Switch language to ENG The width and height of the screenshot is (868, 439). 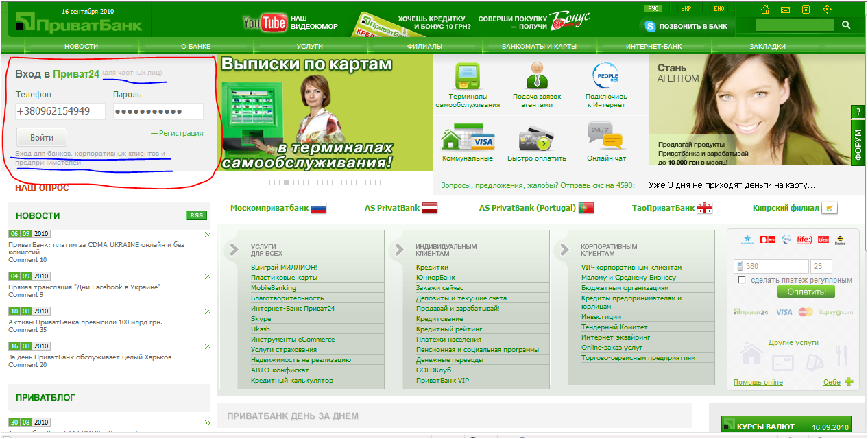719,9
